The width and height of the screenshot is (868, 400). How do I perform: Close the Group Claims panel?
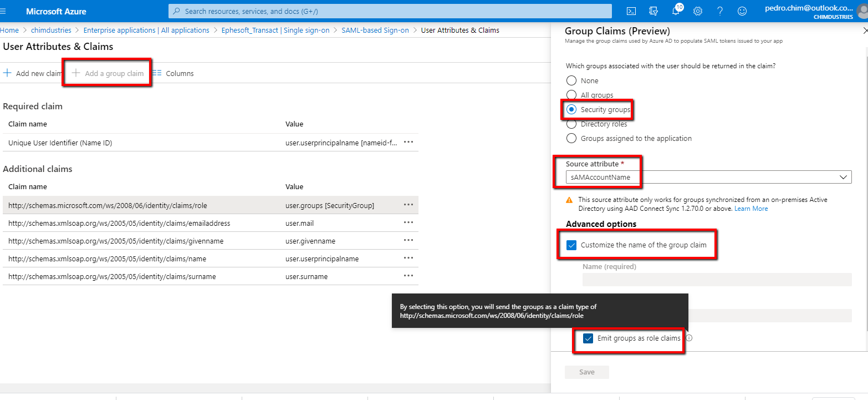[865, 32]
